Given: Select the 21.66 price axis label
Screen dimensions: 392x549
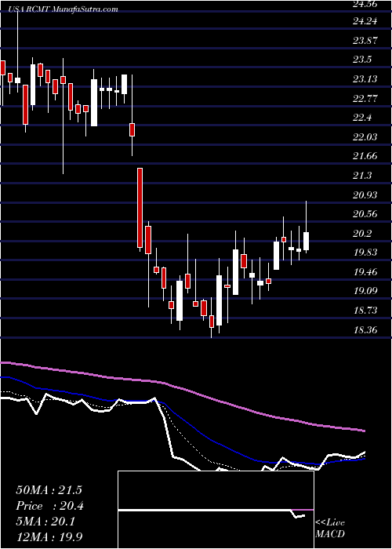Looking at the screenshot, I should pyautogui.click(x=365, y=156).
